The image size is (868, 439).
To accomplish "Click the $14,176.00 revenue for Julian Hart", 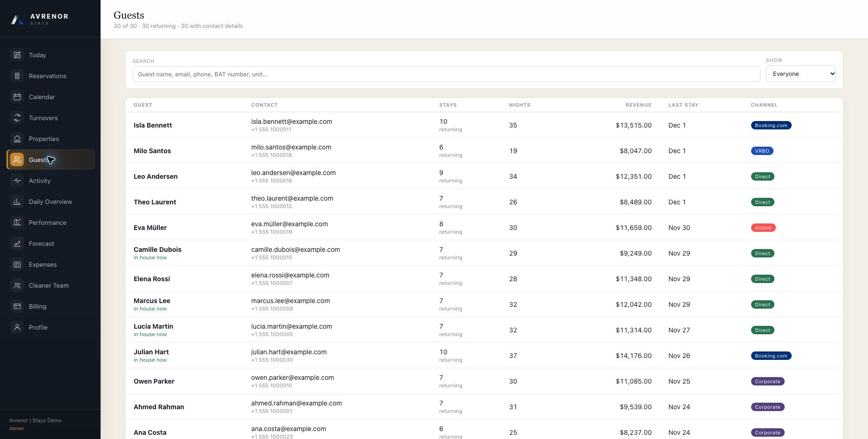I will tap(634, 356).
